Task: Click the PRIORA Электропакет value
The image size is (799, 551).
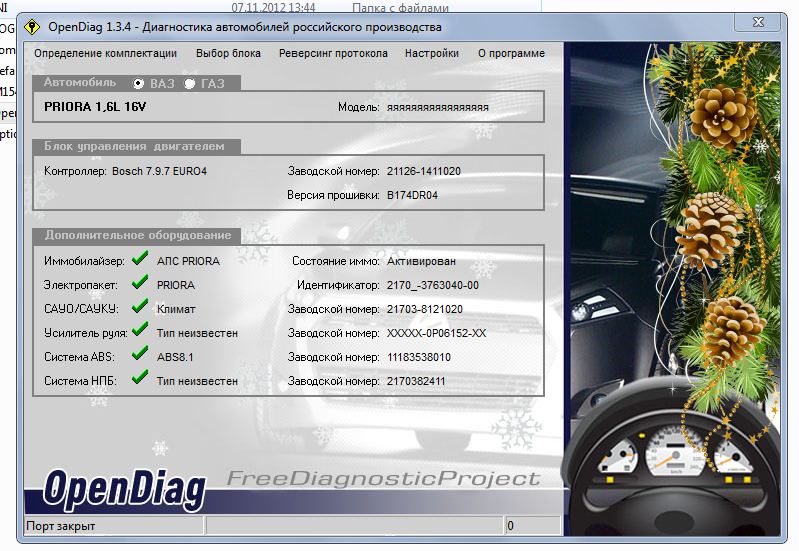Action: coord(175,285)
